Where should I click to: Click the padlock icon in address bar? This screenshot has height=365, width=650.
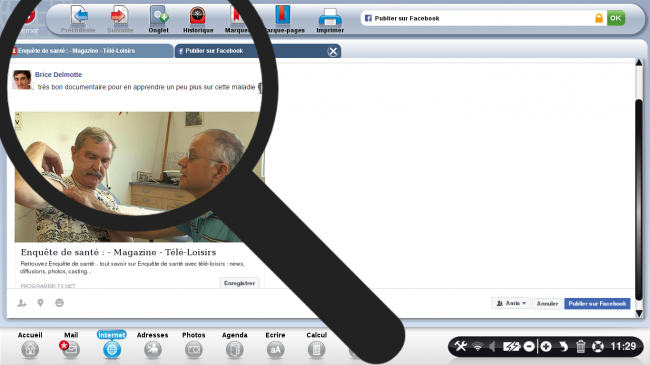[599, 18]
